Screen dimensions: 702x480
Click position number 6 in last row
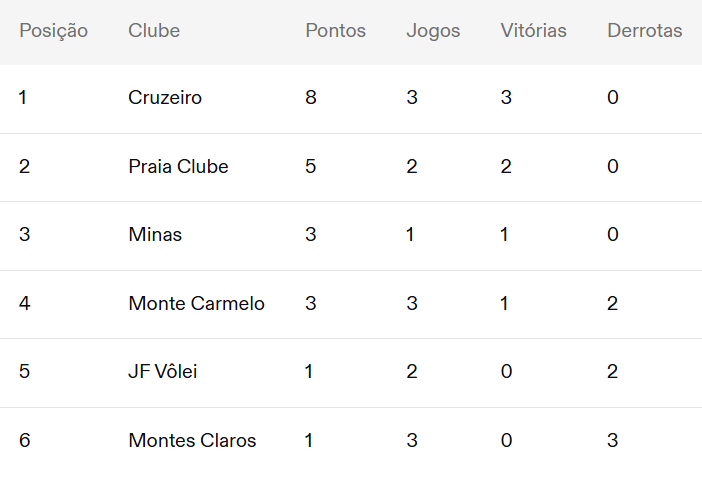(25, 441)
